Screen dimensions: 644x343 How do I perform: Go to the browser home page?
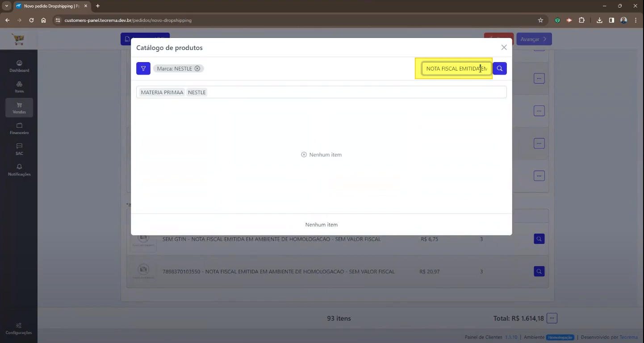(43, 20)
